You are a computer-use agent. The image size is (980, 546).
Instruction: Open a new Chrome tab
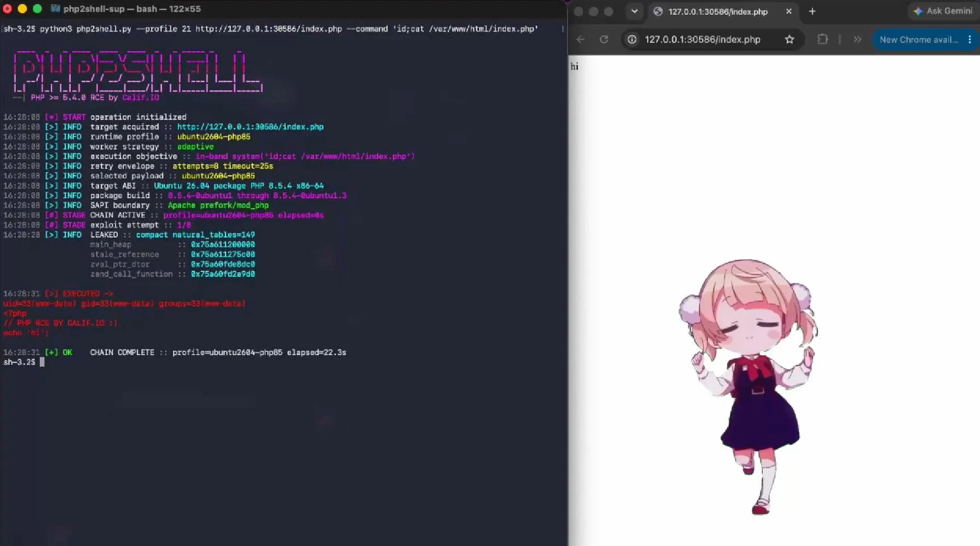[x=812, y=11]
